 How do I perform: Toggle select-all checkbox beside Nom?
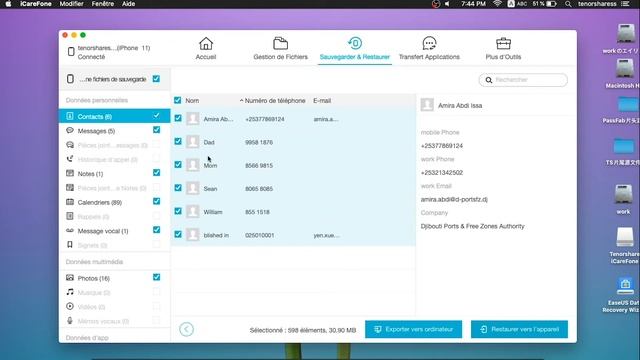coord(178,100)
